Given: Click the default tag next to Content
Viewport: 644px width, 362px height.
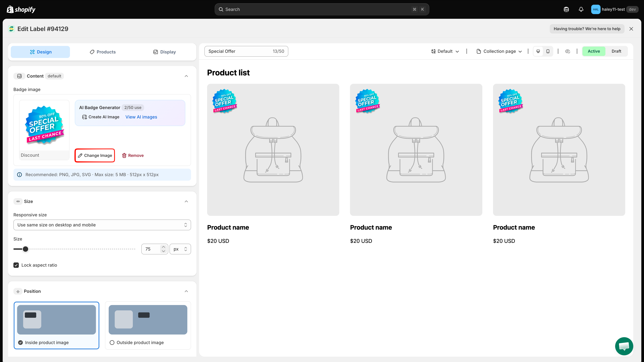Looking at the screenshot, I should pos(54,76).
